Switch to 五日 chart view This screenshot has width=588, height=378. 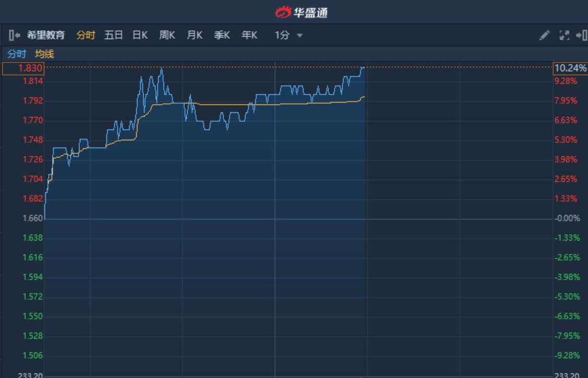pyautogui.click(x=113, y=36)
